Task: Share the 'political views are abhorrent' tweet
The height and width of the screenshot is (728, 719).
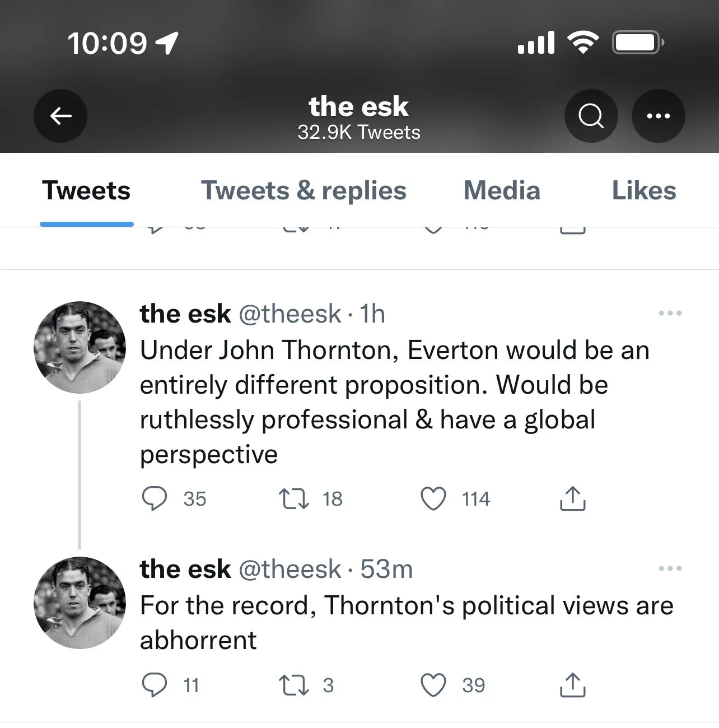Action: 572,685
